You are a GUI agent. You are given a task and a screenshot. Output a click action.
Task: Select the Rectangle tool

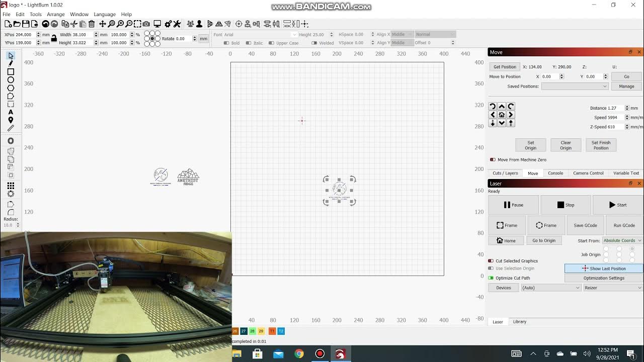[11, 72]
